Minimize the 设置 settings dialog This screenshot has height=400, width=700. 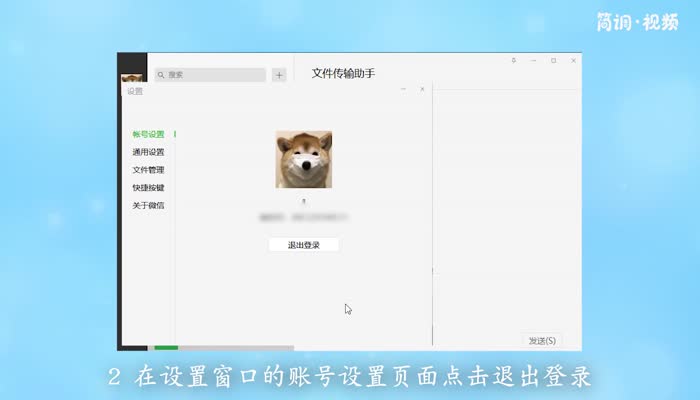point(403,90)
